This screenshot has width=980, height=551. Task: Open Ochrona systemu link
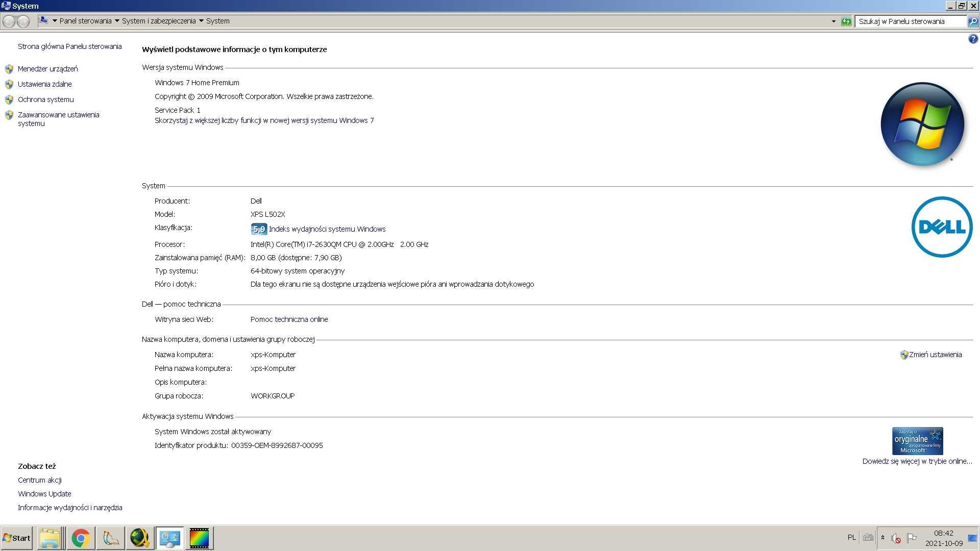tap(46, 99)
